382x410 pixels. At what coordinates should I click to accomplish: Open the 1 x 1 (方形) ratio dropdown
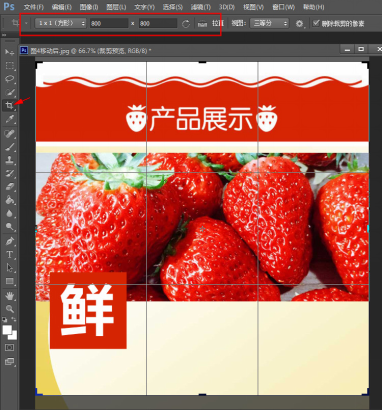click(60, 23)
